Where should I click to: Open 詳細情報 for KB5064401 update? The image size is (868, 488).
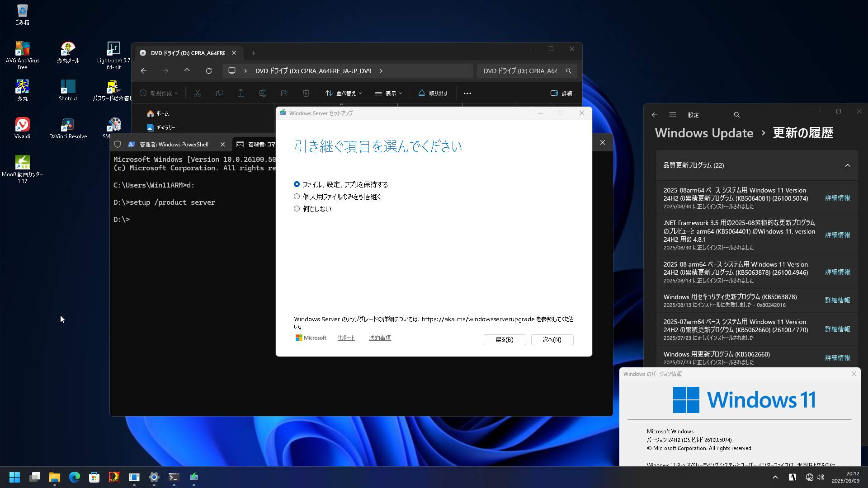pyautogui.click(x=837, y=235)
